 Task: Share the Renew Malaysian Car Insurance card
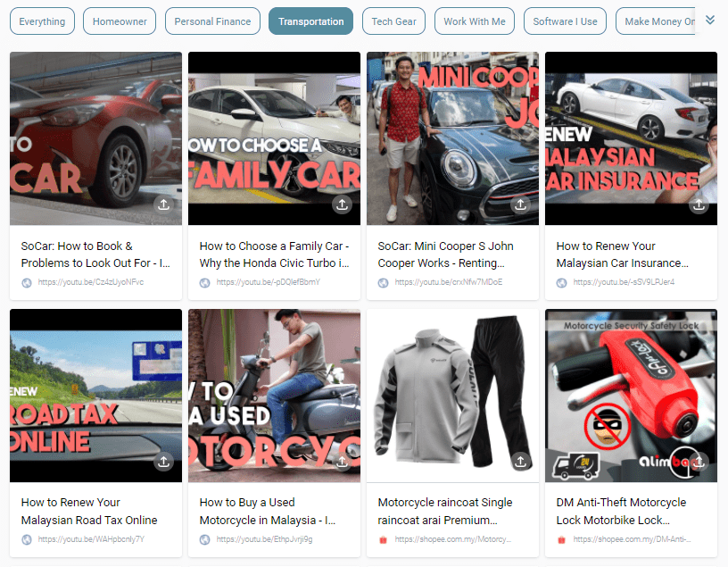[699, 204]
